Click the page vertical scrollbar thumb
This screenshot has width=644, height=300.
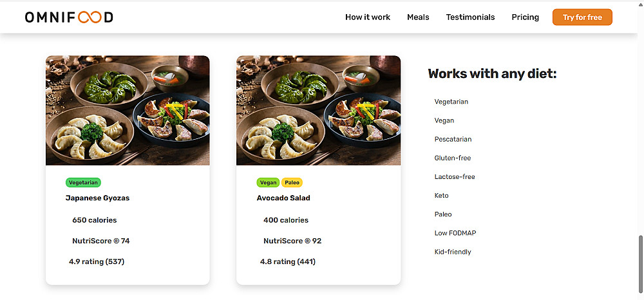click(641, 264)
